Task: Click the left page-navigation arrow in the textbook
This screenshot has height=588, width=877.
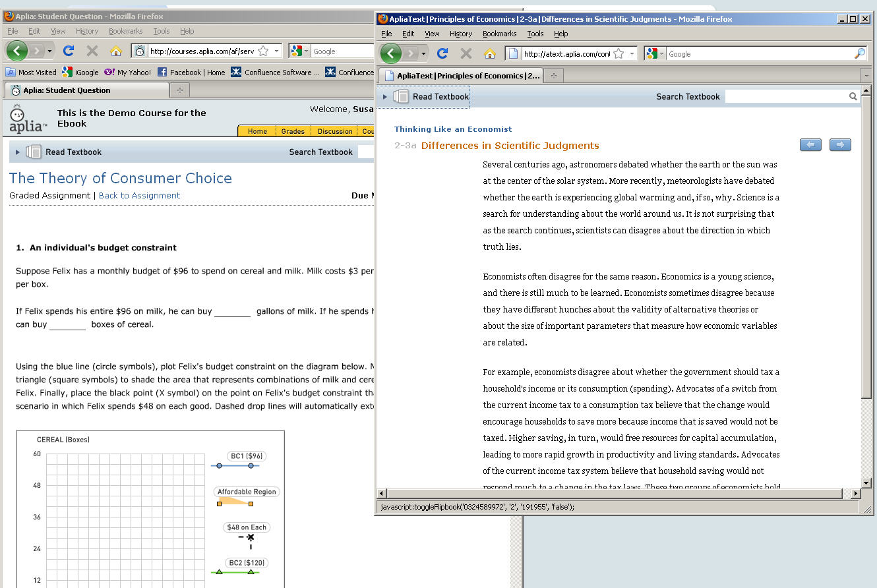Action: tap(810, 144)
